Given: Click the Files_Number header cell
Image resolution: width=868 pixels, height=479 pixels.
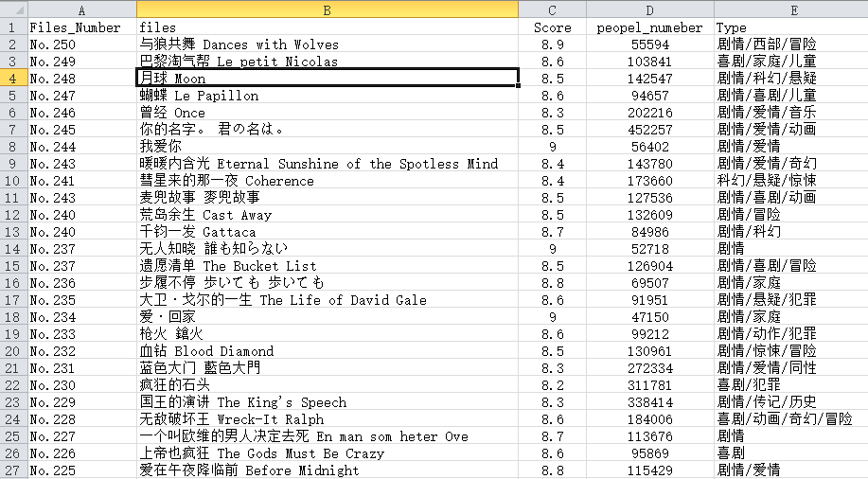Looking at the screenshot, I should (x=82, y=27).
